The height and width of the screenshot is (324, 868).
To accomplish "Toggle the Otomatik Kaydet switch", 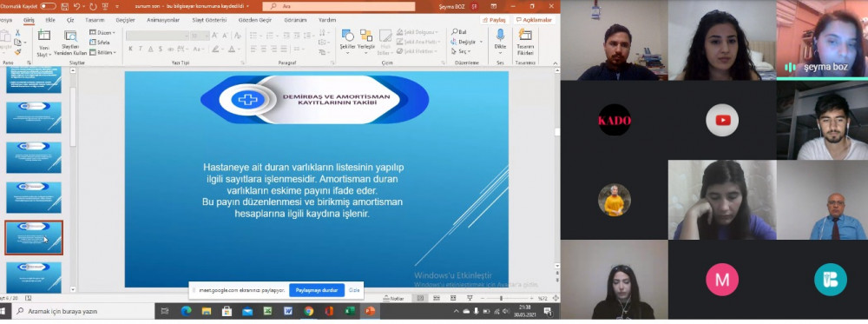I will [48, 6].
